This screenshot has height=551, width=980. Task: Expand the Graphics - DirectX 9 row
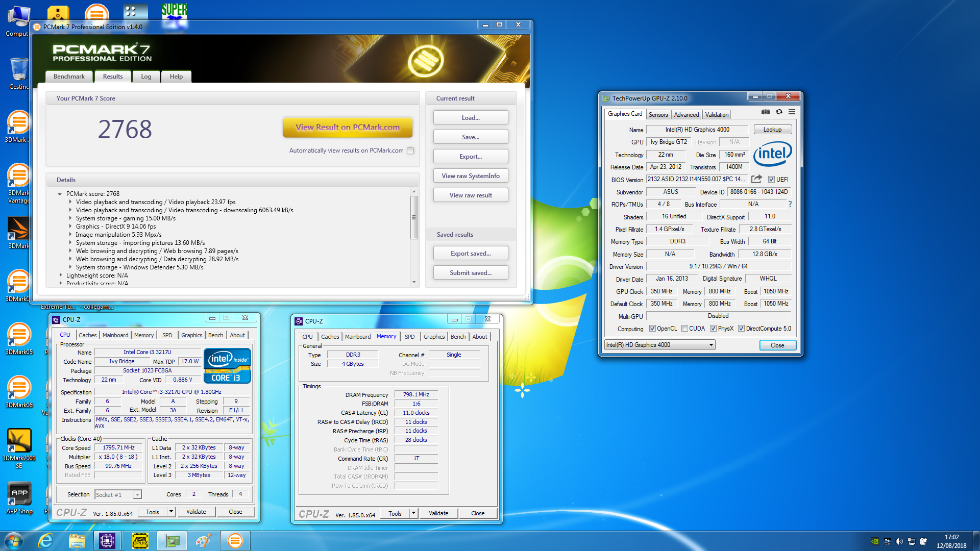(70, 227)
